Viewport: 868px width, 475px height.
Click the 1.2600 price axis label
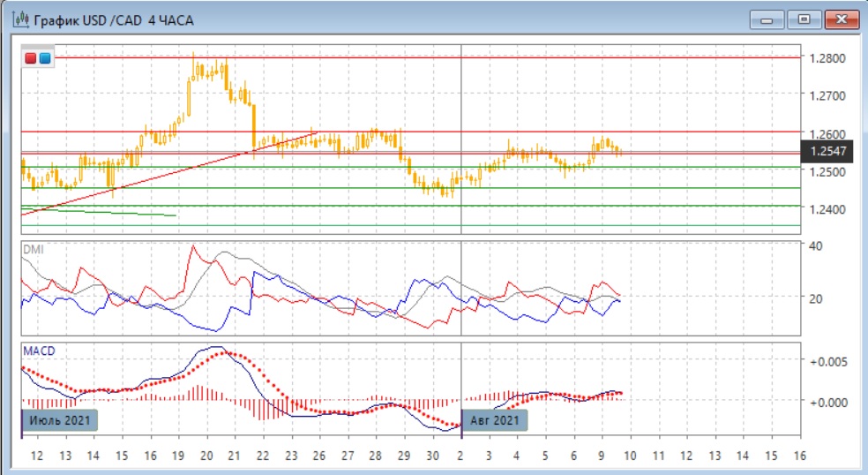827,133
